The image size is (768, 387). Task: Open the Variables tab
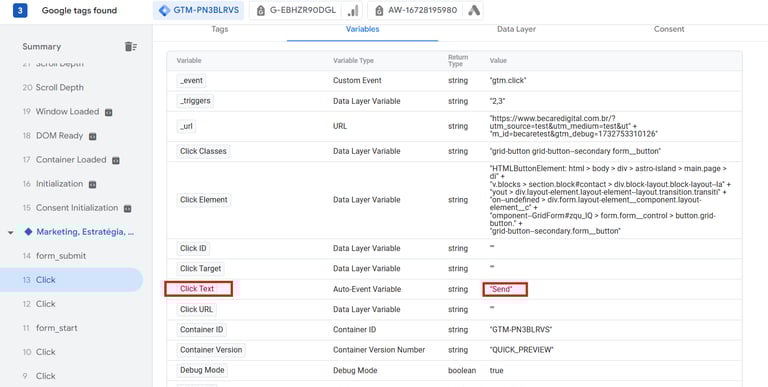(x=362, y=29)
